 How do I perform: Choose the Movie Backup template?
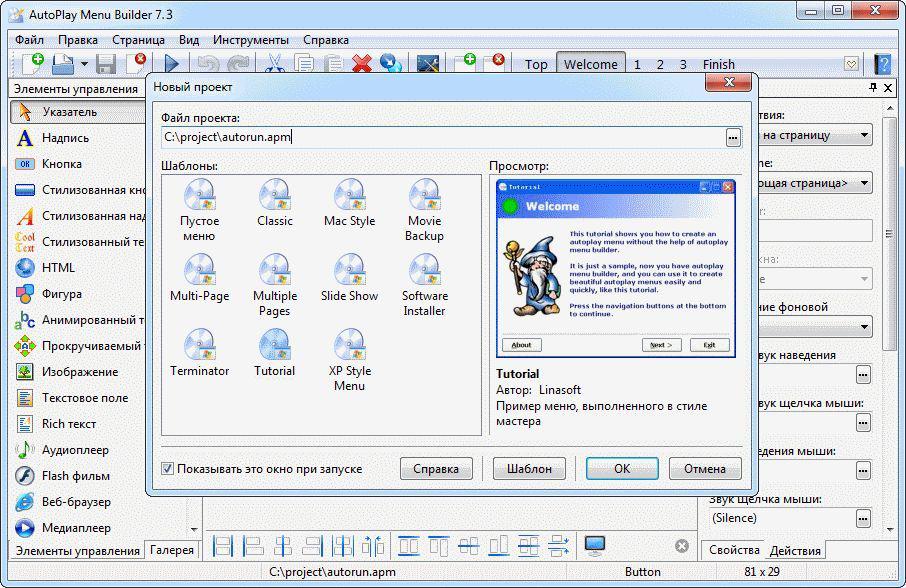click(x=425, y=210)
